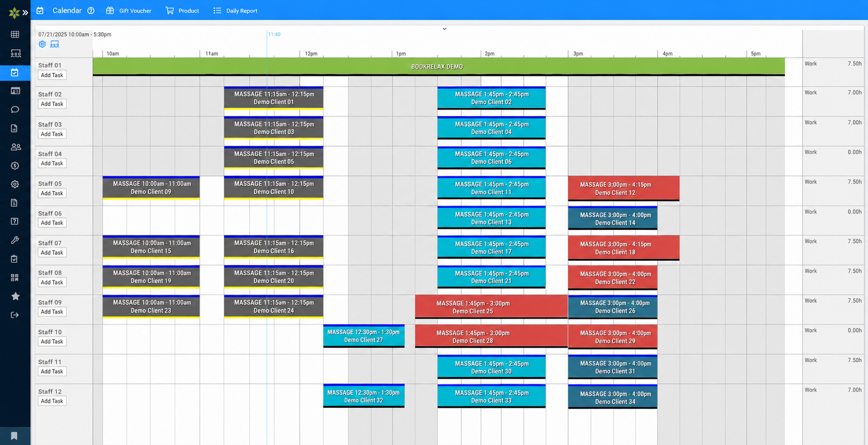The height and width of the screenshot is (445, 868).
Task: Click the 11:40 current time marker
Action: (274, 34)
